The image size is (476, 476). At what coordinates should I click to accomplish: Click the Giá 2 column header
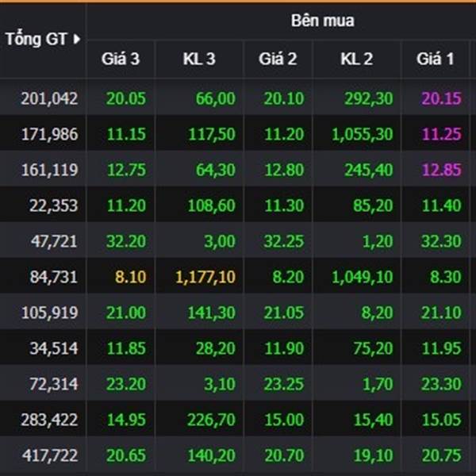(278, 59)
